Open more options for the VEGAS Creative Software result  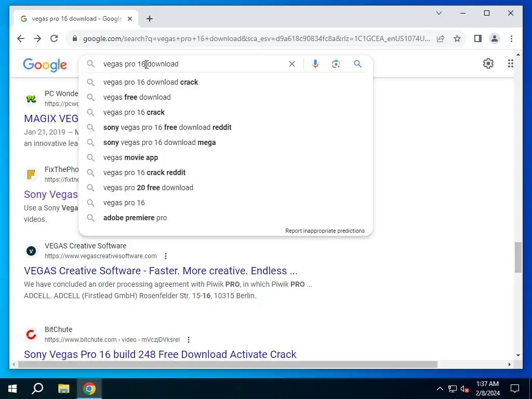pos(166,256)
